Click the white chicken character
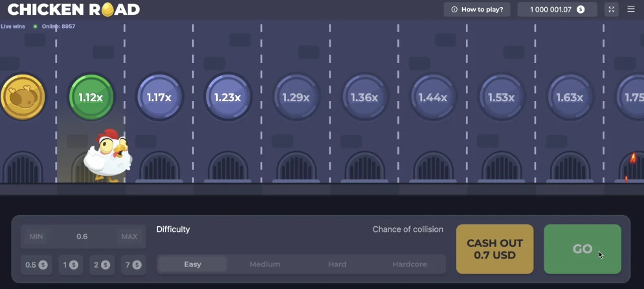The width and height of the screenshot is (644, 289). [109, 156]
